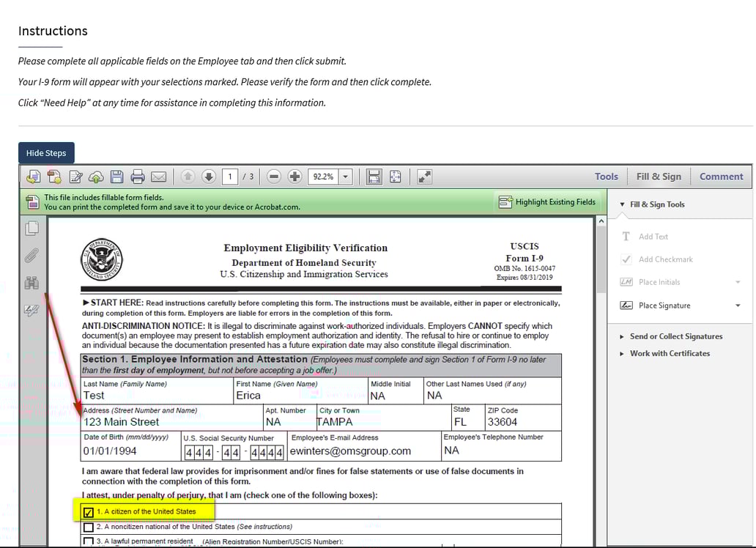Viewport: 756px width, 548px height.
Task: Open the Attachments panel using the paperclip icon
Action: 31,256
